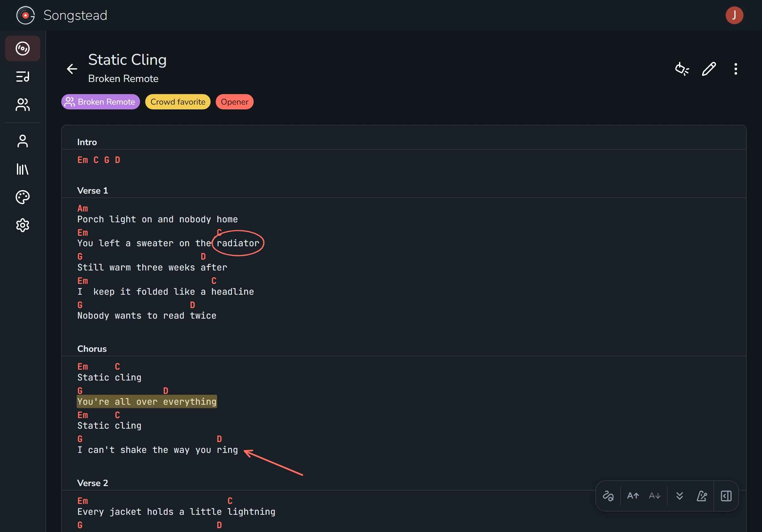Click the Songstead logo icon
Screen dimensions: 762x532
tap(25, 15)
